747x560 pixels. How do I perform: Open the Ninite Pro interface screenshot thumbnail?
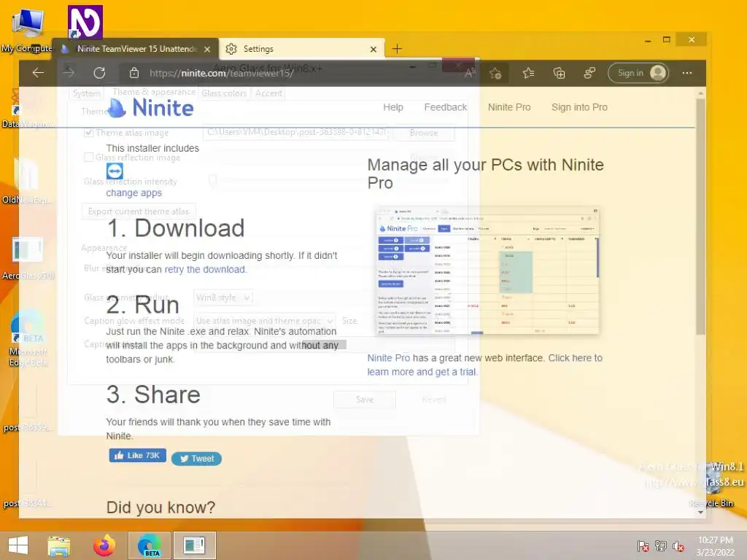pos(487,271)
